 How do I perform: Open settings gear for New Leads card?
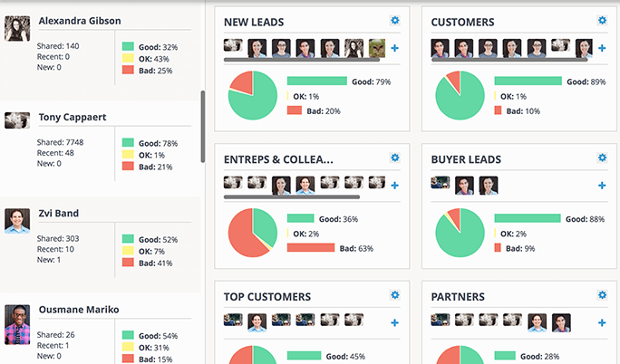pyautogui.click(x=394, y=21)
